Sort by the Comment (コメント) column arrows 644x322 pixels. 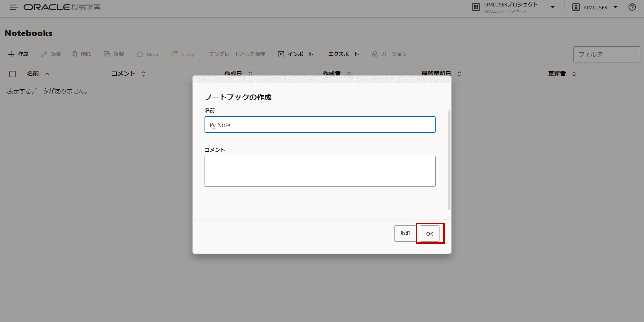coord(143,74)
